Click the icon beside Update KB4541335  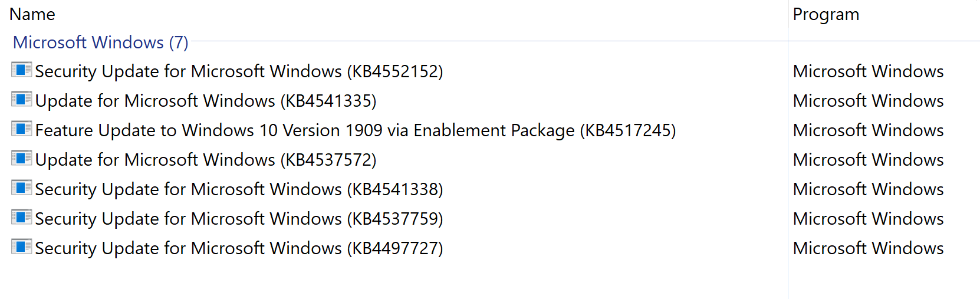coord(21,100)
